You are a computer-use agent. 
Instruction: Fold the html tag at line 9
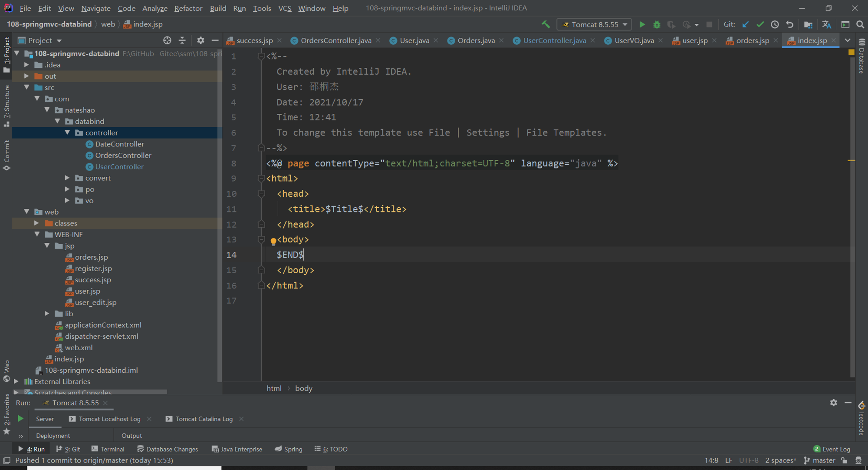click(x=261, y=179)
